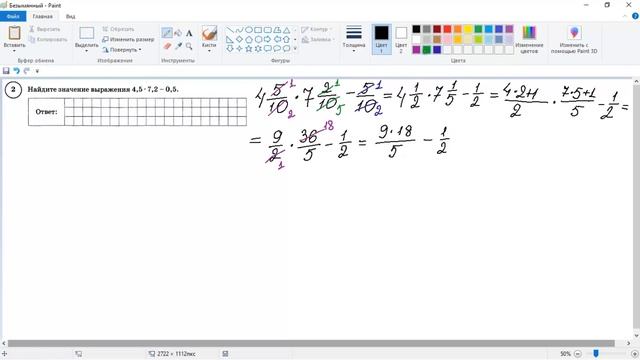Open the Outline (Контур) dropdown
640x360 pixels.
pos(317,29)
